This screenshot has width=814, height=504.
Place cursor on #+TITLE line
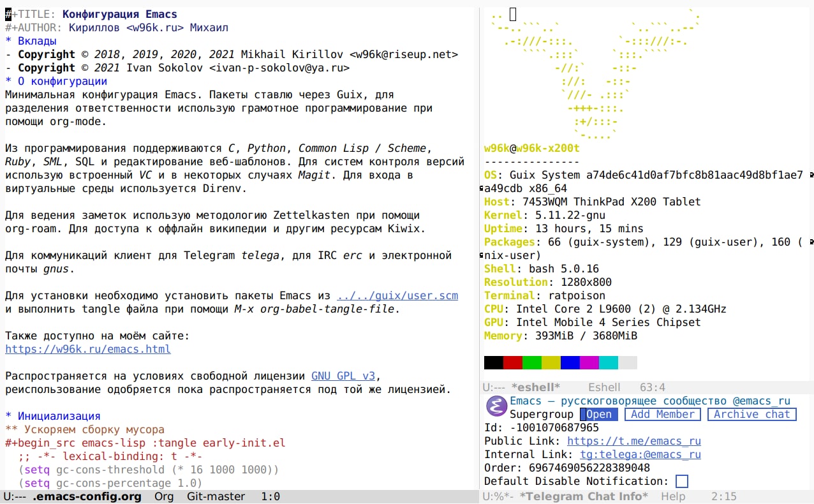pyautogui.click(x=91, y=14)
